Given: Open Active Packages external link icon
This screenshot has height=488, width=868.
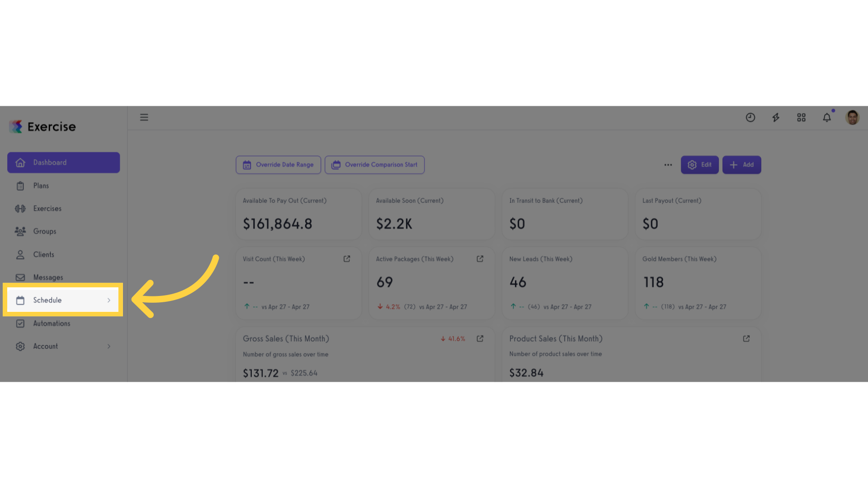Looking at the screenshot, I should click(480, 259).
